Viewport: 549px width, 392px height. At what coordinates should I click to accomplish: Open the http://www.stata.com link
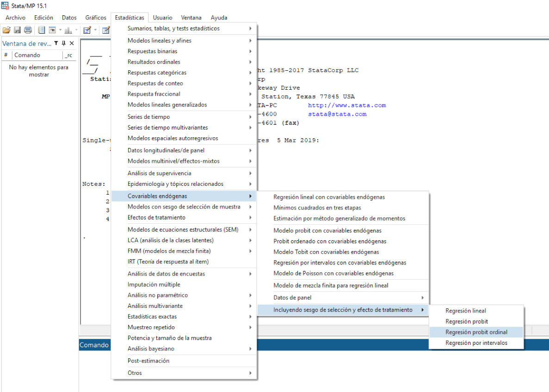(347, 105)
